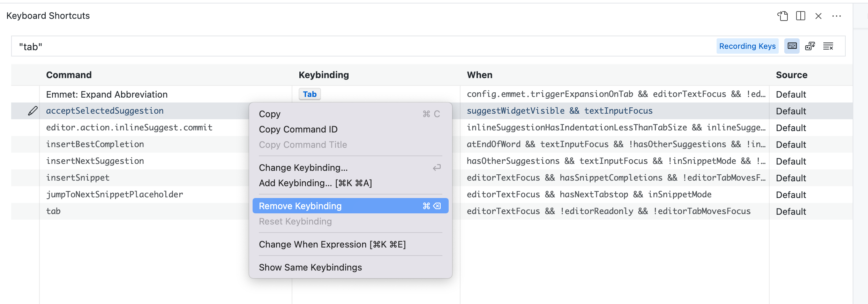Open Keyboard Shortcuts JSON file icon
Viewport: 868px width, 304px height.
[783, 16]
